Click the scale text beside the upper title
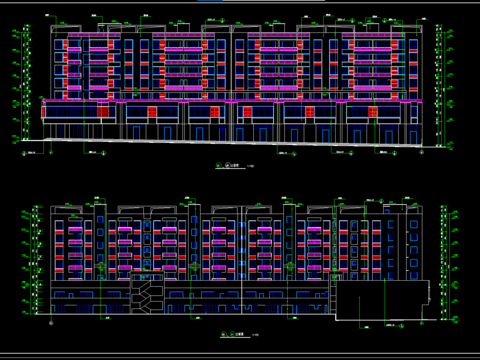The width and height of the screenshot is (480, 360). pos(251,166)
